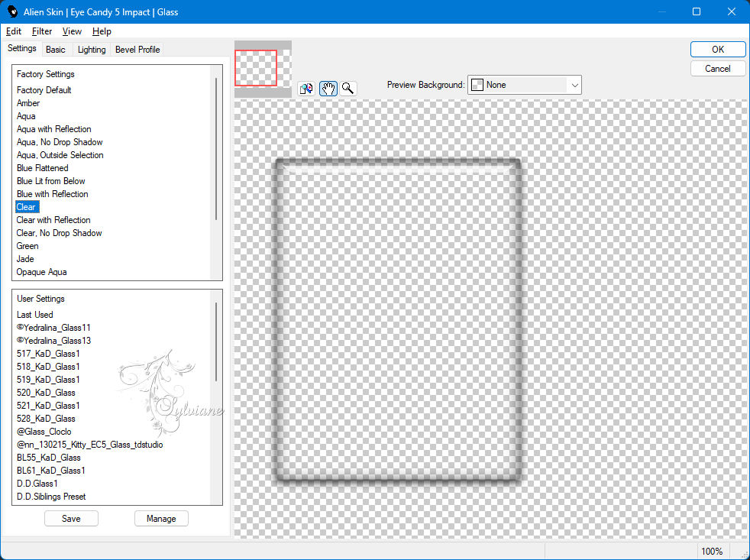Open the Preview Background dropdown
The height and width of the screenshot is (560, 750).
point(524,85)
